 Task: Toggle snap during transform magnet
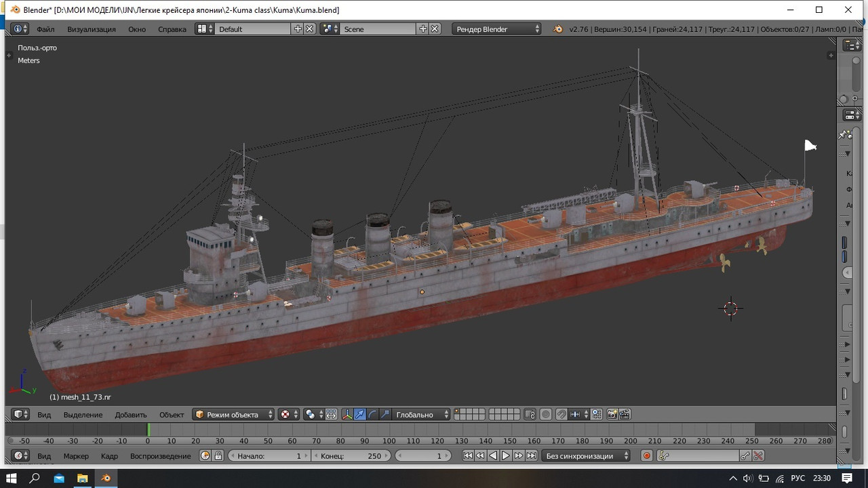click(x=561, y=414)
